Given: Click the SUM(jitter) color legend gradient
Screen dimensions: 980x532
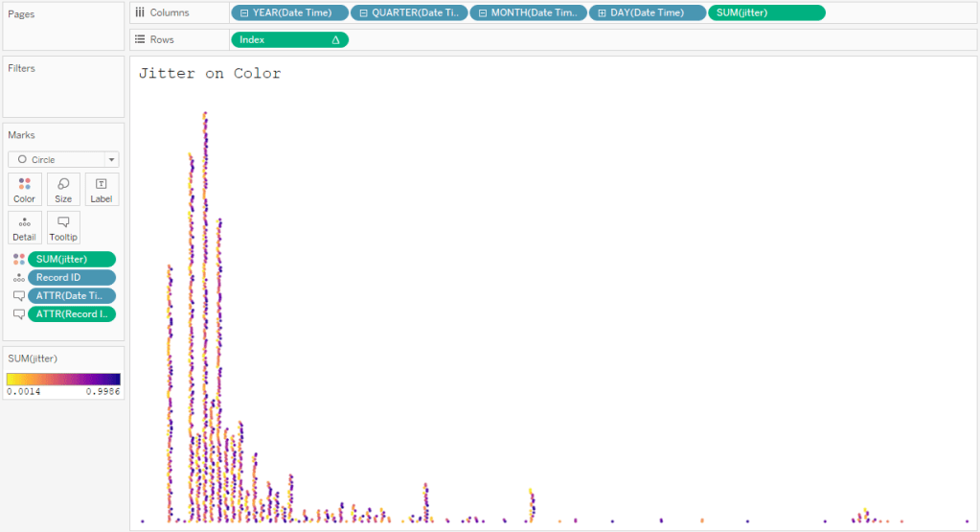Looking at the screenshot, I should (x=63, y=379).
